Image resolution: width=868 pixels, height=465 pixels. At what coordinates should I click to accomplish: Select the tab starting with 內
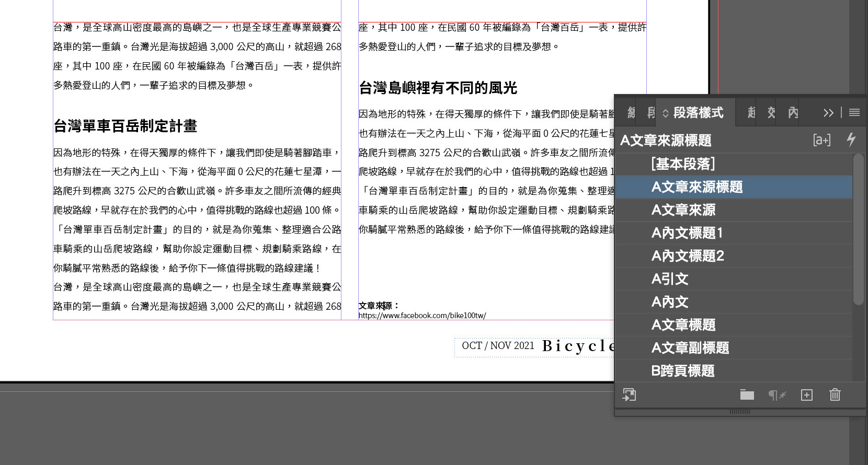click(x=793, y=112)
